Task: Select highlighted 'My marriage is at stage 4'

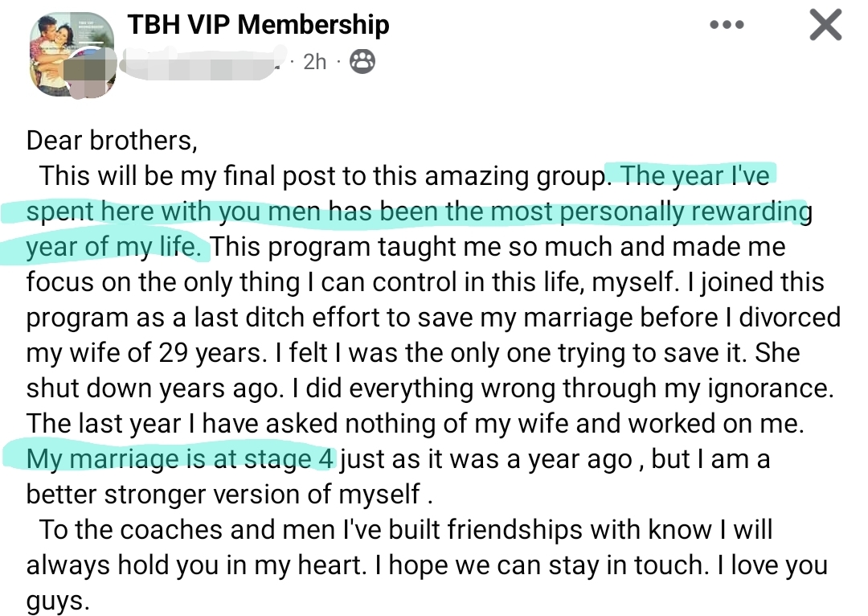Action: (180, 459)
